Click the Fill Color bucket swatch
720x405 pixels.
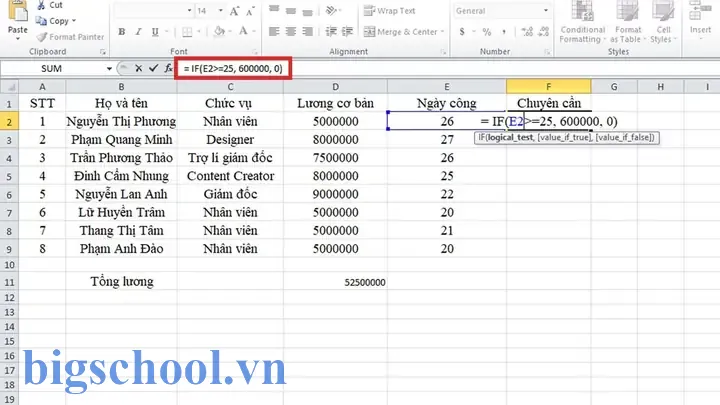pos(219,32)
